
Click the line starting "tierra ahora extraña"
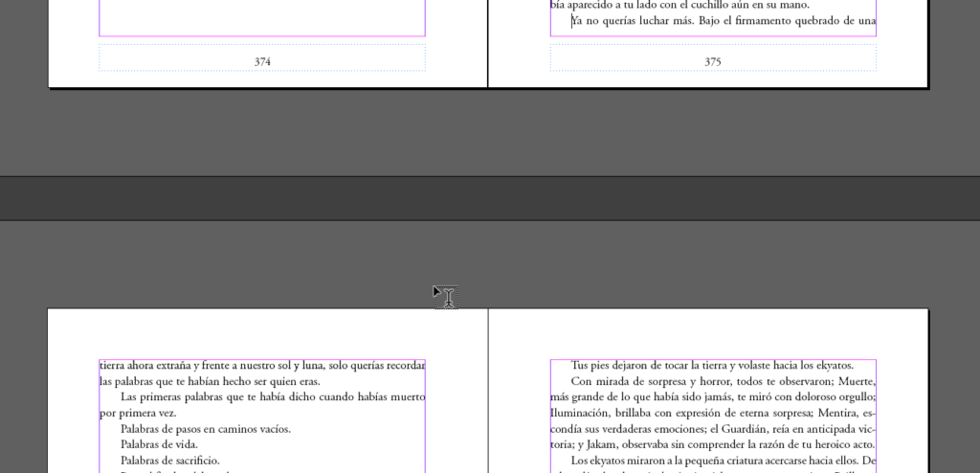[261, 365]
